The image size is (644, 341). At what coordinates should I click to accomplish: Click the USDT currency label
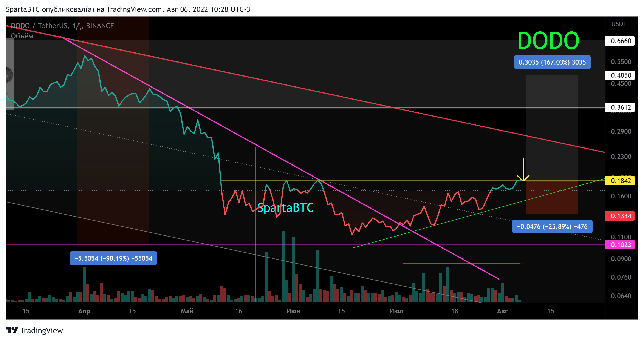619,24
